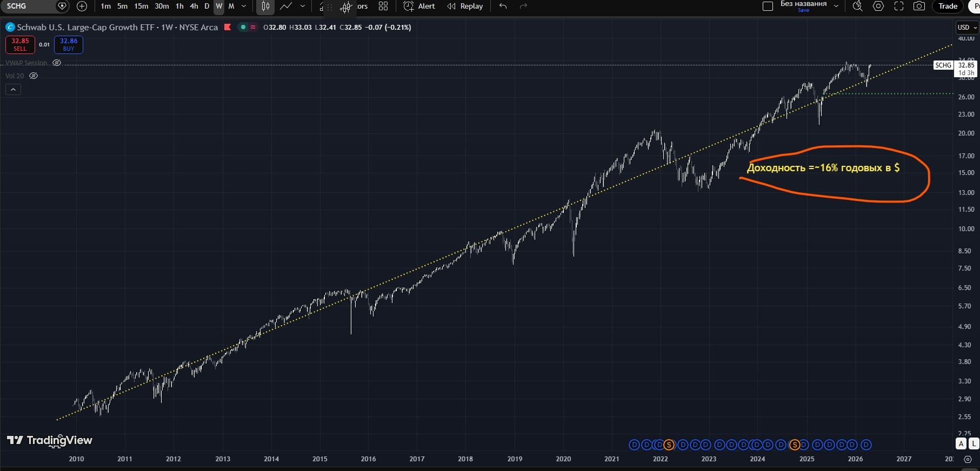Select the yellow return annotation text
Image resolution: width=980 pixels, height=471 pixels.
(x=823, y=167)
